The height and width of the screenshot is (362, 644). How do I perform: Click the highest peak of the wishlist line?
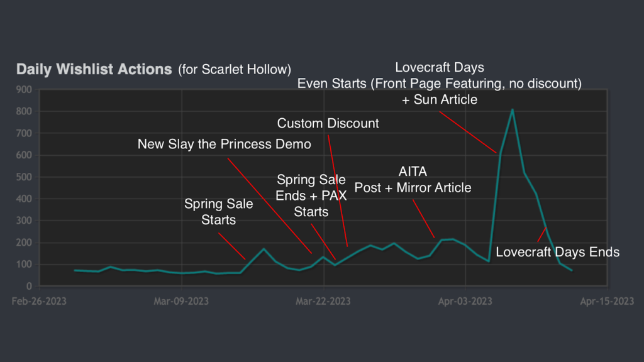click(513, 109)
